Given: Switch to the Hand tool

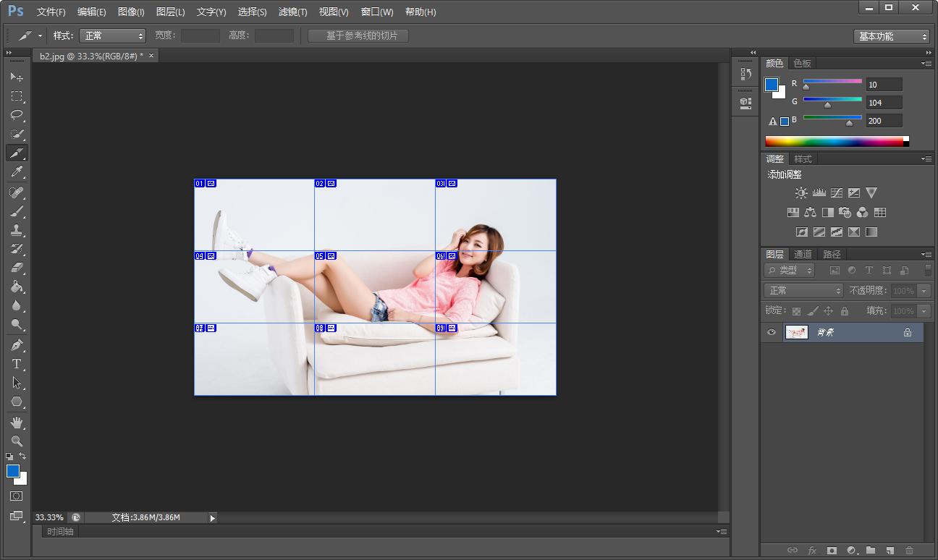Looking at the screenshot, I should [x=17, y=422].
